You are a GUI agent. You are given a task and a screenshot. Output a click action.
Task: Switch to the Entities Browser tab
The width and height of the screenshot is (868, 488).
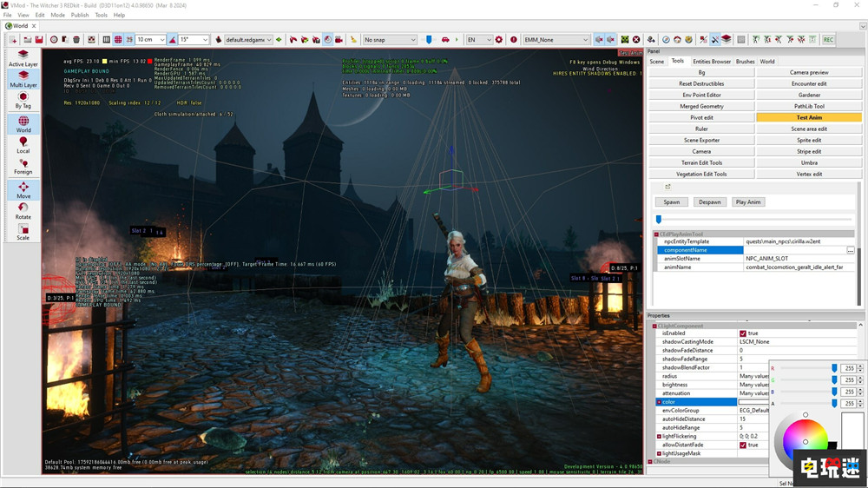[712, 62]
